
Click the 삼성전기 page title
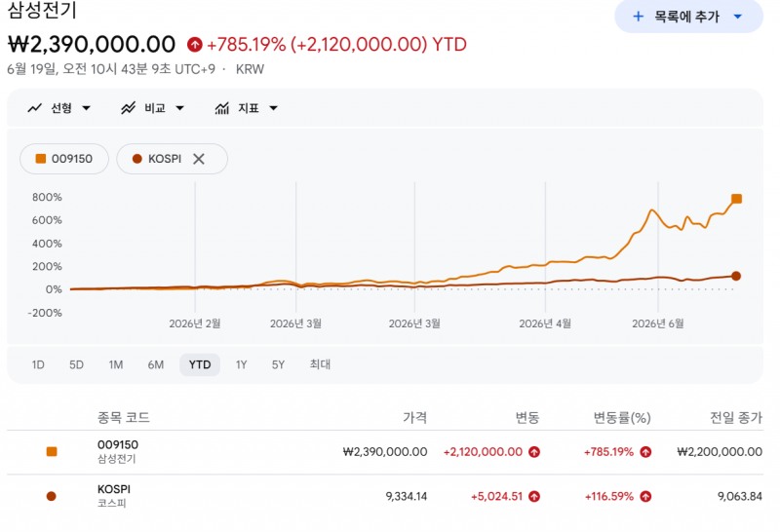coord(42,10)
